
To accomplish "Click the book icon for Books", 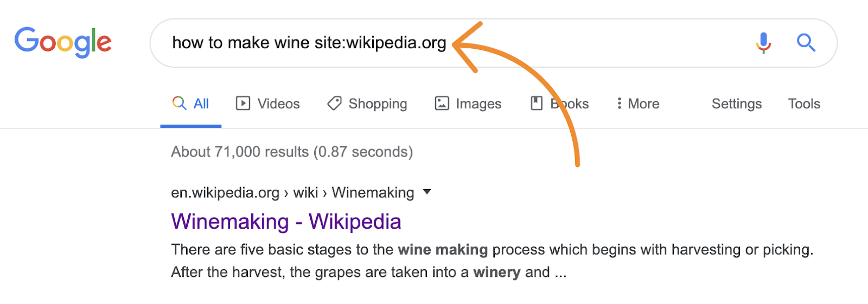I will pyautogui.click(x=537, y=103).
